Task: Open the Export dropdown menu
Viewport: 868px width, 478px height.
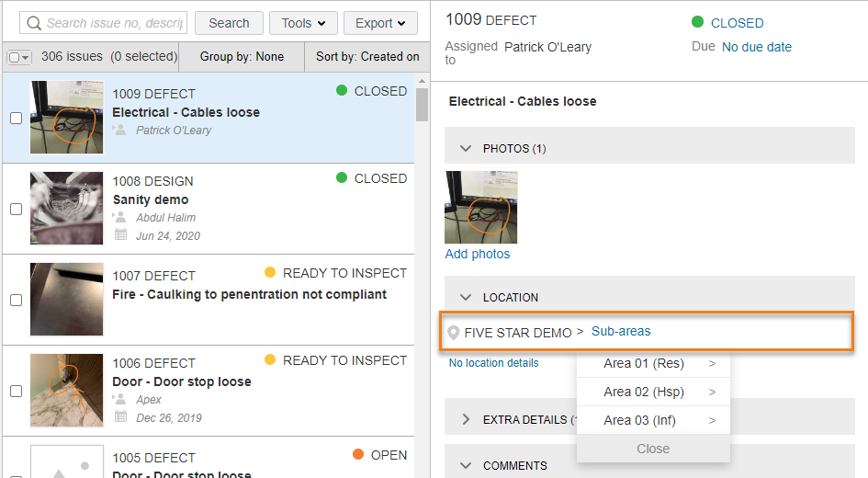Action: tap(380, 23)
